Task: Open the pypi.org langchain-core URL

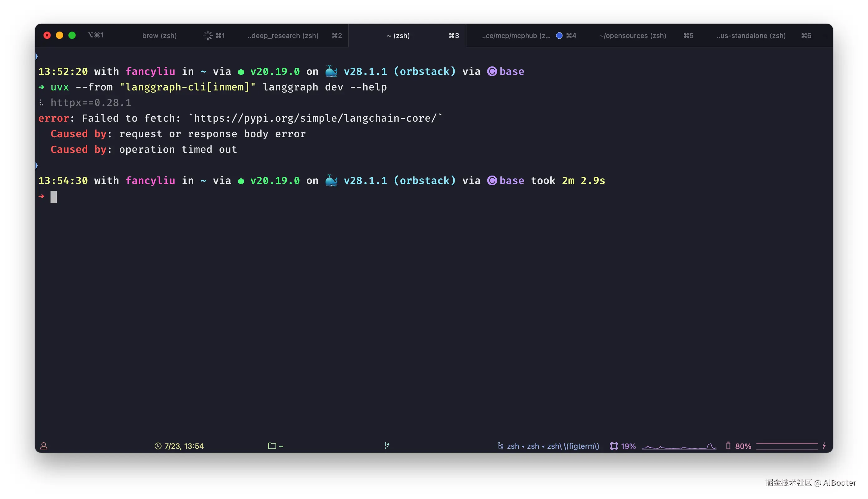Action: pyautogui.click(x=315, y=118)
